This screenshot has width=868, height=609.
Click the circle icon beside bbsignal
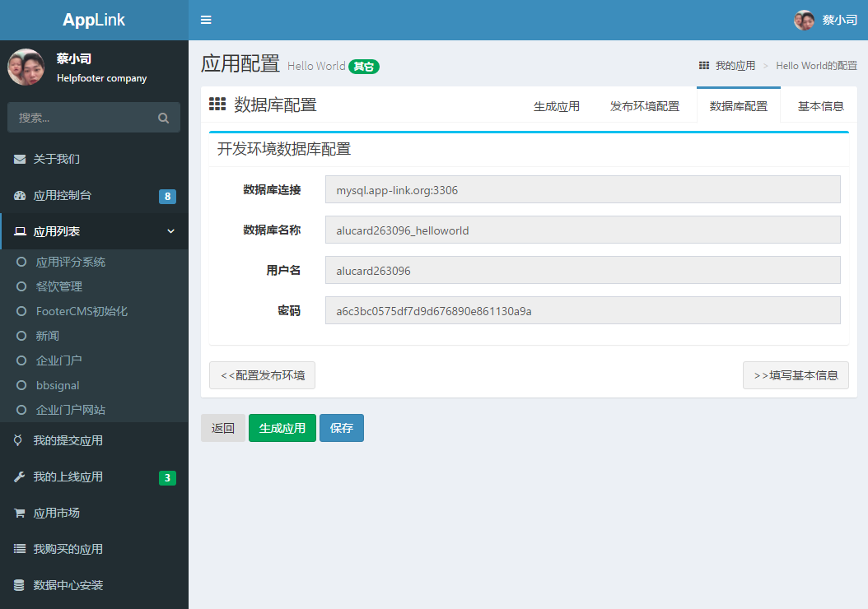click(x=21, y=385)
